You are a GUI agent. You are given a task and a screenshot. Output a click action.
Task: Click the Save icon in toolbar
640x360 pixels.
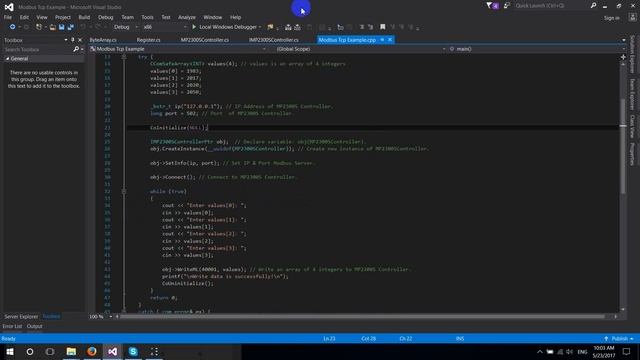point(62,27)
